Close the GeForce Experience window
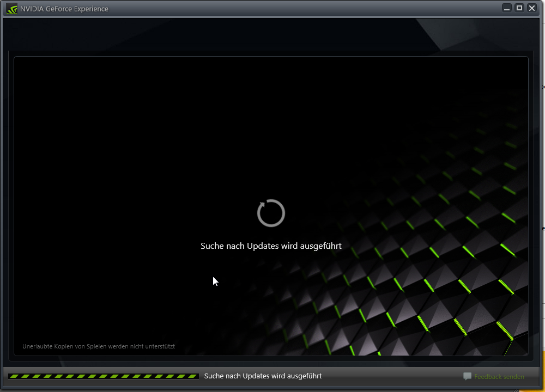This screenshot has height=392, width=545. click(x=532, y=8)
